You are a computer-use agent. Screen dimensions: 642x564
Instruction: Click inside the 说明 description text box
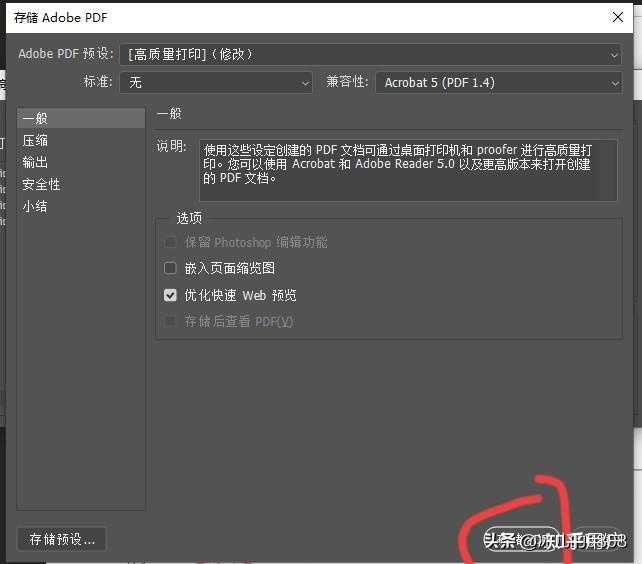point(408,170)
